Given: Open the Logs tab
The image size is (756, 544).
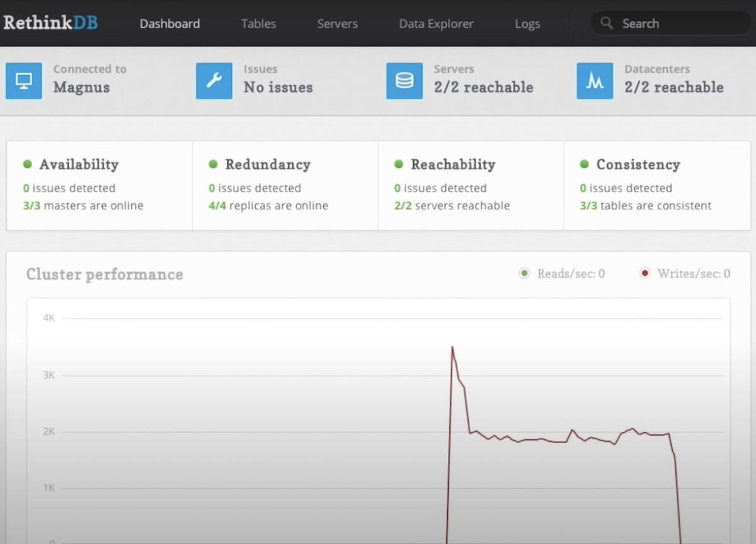Looking at the screenshot, I should pos(527,24).
